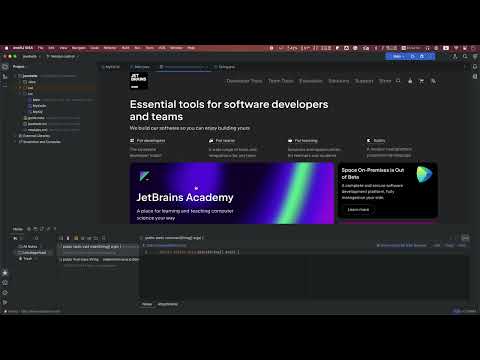
Task: Open the Structure tool window icon
Action: click(5, 76)
